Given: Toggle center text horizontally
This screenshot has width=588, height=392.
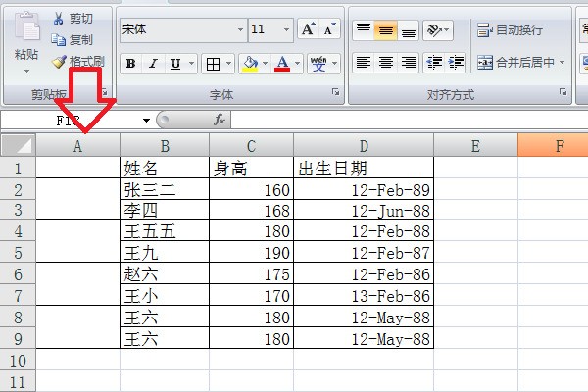Looking at the screenshot, I should click(385, 63).
